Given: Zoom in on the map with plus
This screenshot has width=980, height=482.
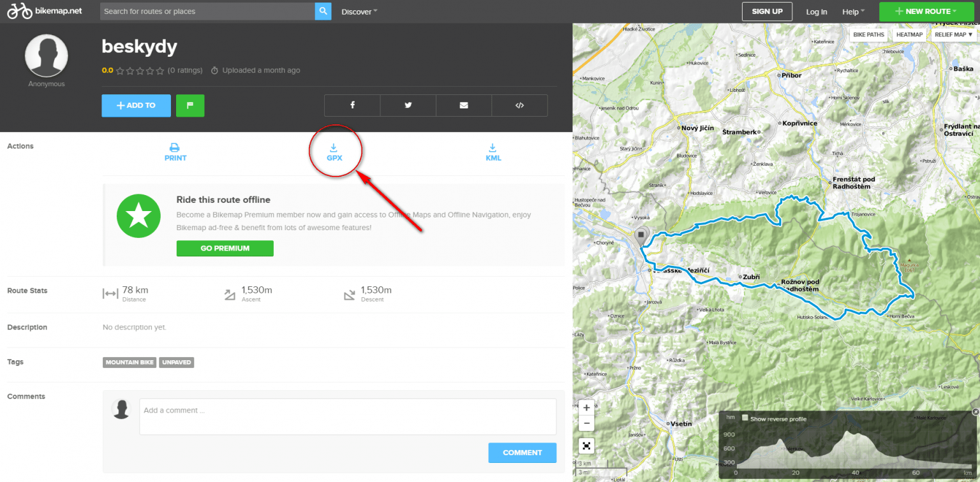Looking at the screenshot, I should coord(586,407).
